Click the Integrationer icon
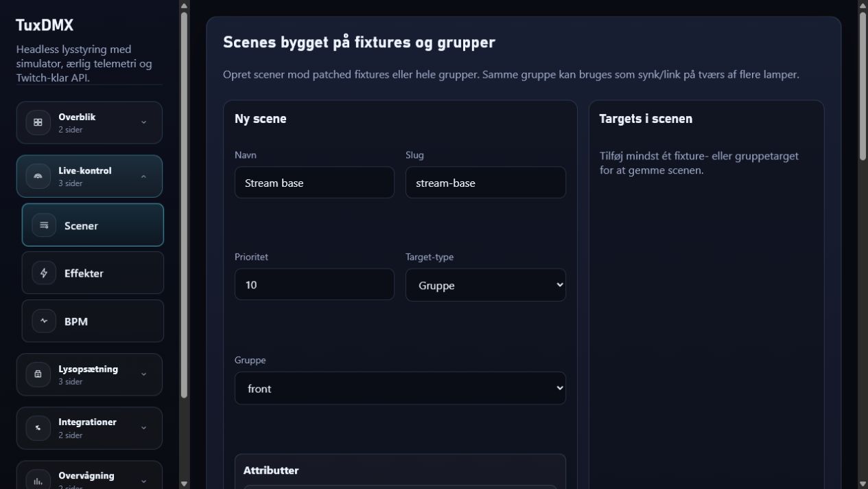The width and height of the screenshot is (868, 489). point(38,428)
